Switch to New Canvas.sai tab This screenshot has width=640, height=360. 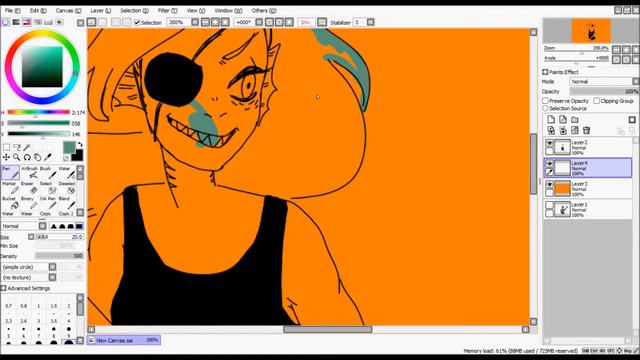[124, 340]
